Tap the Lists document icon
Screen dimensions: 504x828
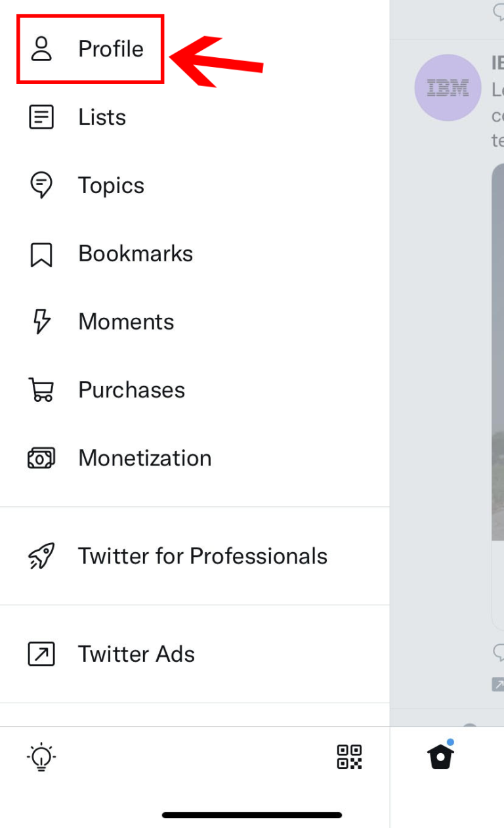[x=41, y=118]
